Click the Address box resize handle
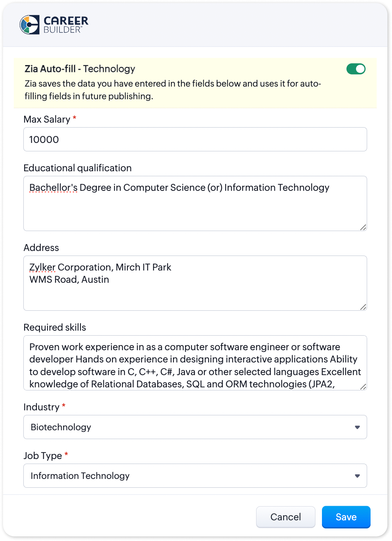The image size is (392, 541). click(x=363, y=307)
